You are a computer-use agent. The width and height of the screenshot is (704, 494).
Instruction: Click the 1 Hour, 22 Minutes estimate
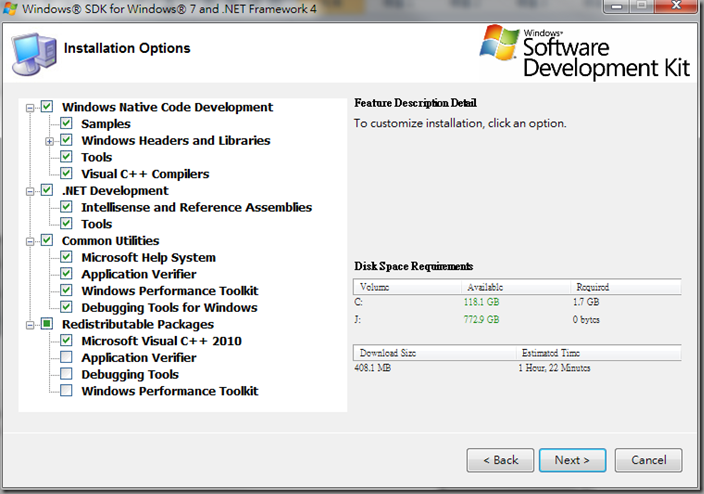coord(554,368)
